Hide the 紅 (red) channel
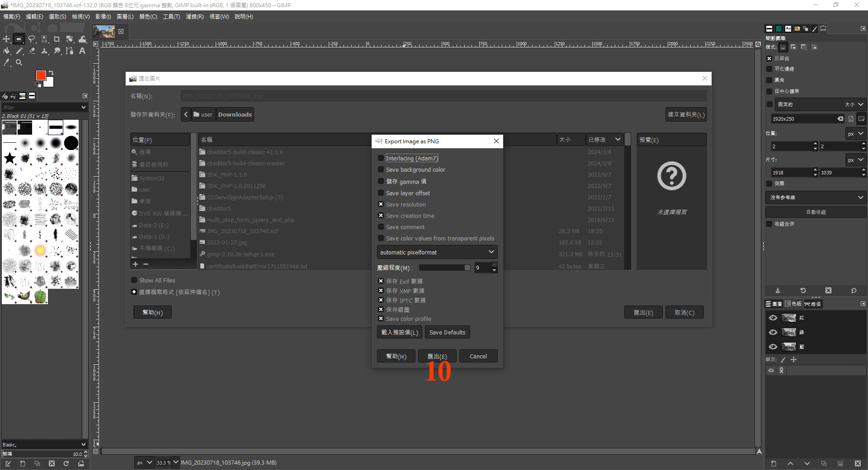The height and width of the screenshot is (470, 868). pos(773,318)
